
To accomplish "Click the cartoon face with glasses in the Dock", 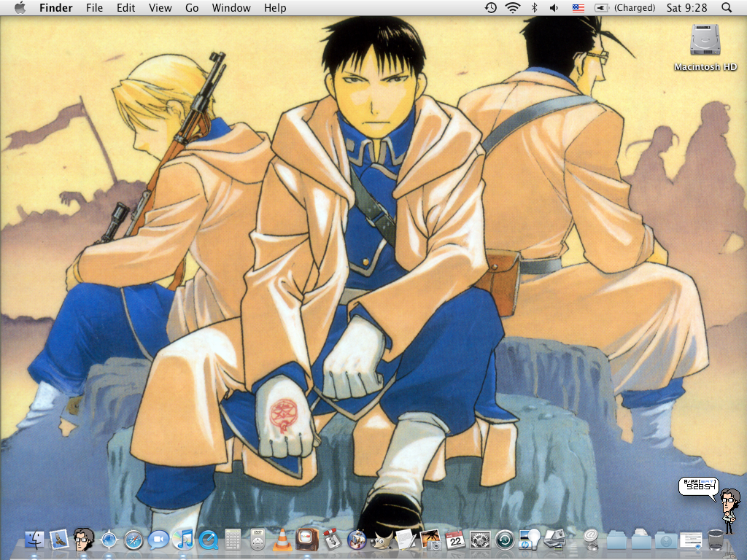I will (x=84, y=540).
